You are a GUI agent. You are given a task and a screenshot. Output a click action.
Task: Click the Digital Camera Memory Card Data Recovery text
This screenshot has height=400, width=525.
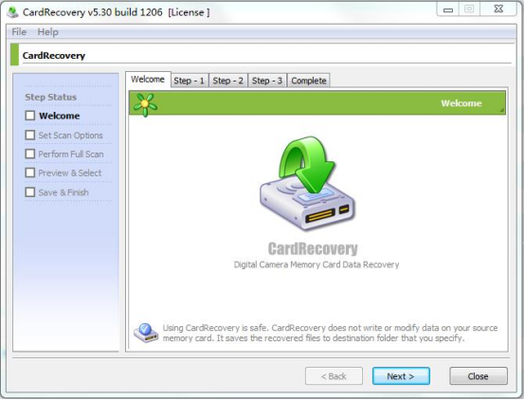[316, 265]
